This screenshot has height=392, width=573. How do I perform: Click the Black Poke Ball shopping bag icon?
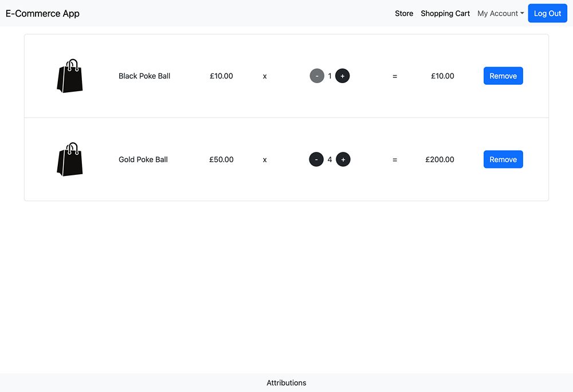(x=70, y=76)
